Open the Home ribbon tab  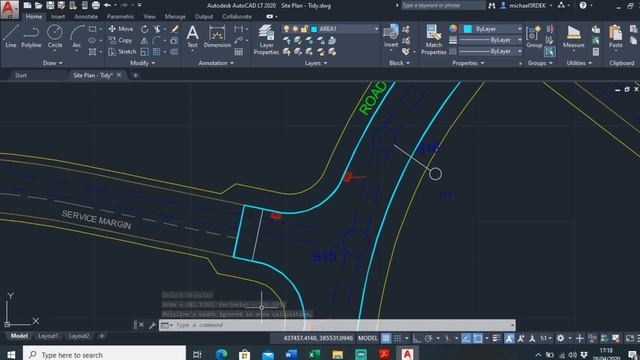(33, 16)
